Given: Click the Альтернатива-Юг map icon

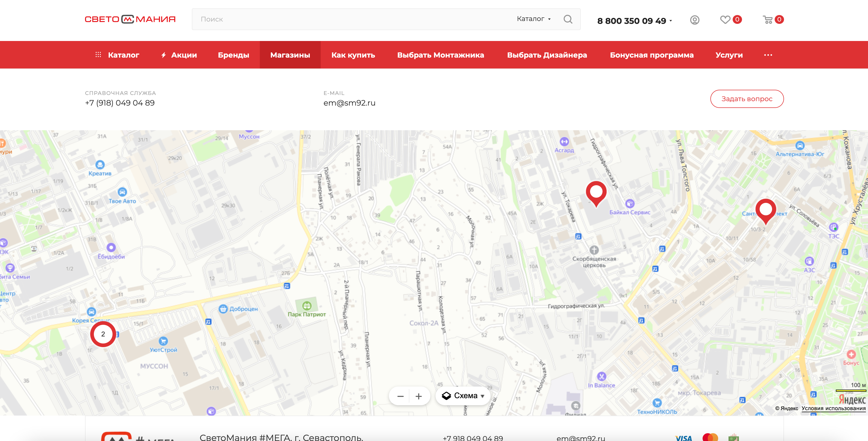Looking at the screenshot, I should coord(800,146).
